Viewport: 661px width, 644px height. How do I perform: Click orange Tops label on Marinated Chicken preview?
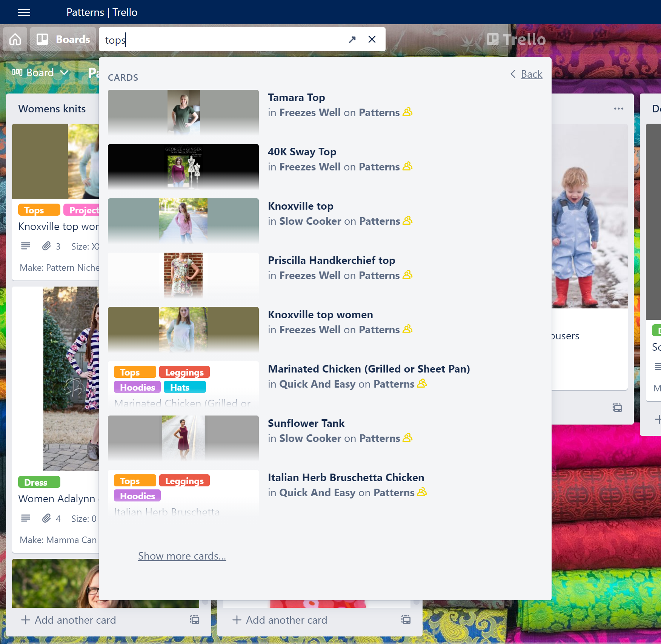click(135, 372)
